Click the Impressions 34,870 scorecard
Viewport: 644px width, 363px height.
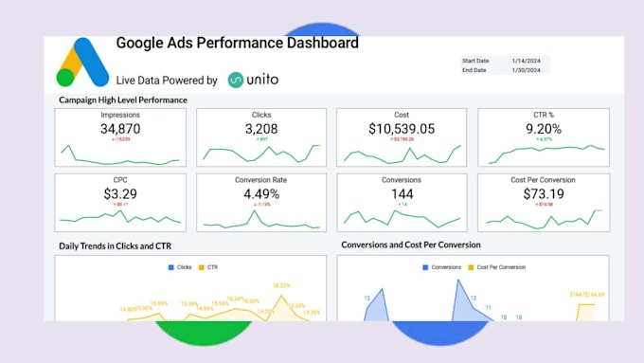pos(120,137)
